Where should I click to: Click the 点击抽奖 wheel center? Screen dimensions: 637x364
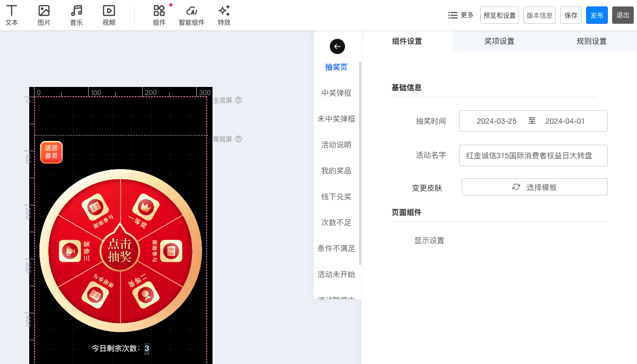point(120,250)
